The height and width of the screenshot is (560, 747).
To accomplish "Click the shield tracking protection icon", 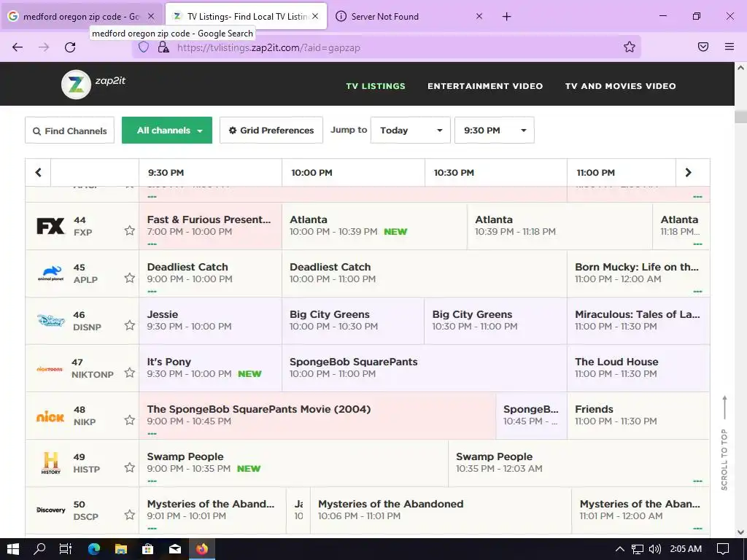I will [144, 47].
